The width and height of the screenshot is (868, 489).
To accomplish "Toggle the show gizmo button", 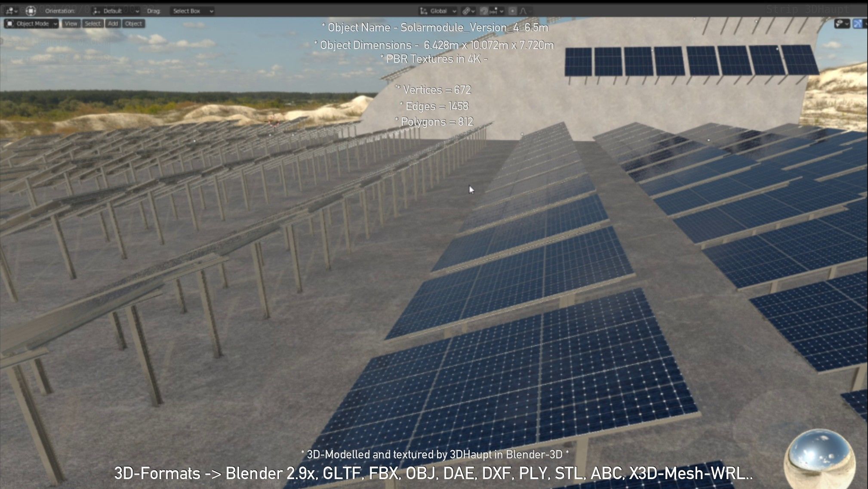I will [x=857, y=24].
